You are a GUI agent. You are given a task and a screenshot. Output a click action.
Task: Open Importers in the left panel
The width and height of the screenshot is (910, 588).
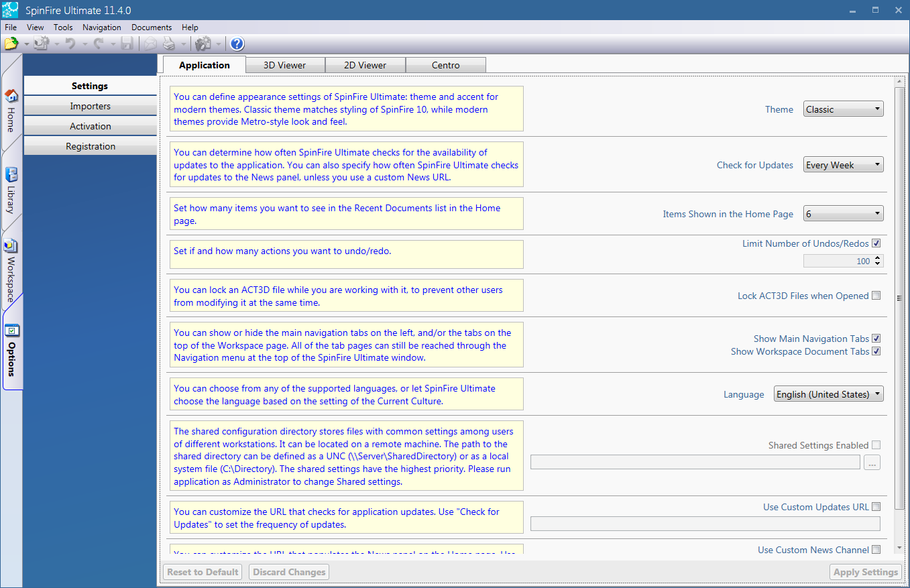pyautogui.click(x=90, y=106)
